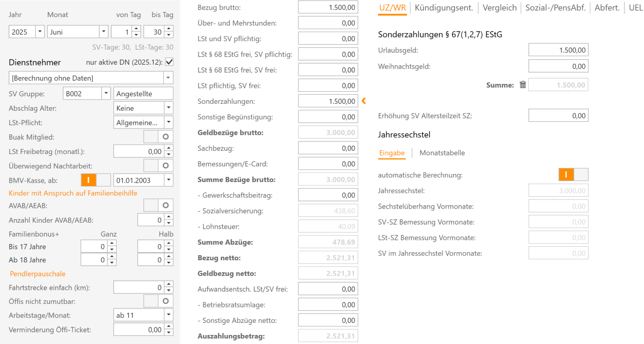Click the Pendlerpauschale section heading
The image size is (644, 344).
pyautogui.click(x=38, y=274)
